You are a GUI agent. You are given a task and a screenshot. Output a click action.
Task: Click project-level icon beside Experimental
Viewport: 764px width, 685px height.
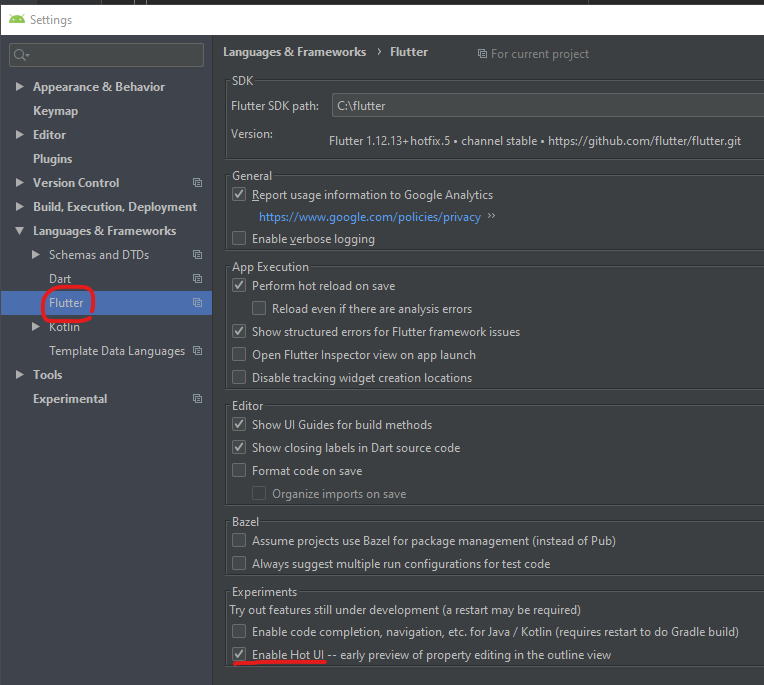pyautogui.click(x=197, y=399)
